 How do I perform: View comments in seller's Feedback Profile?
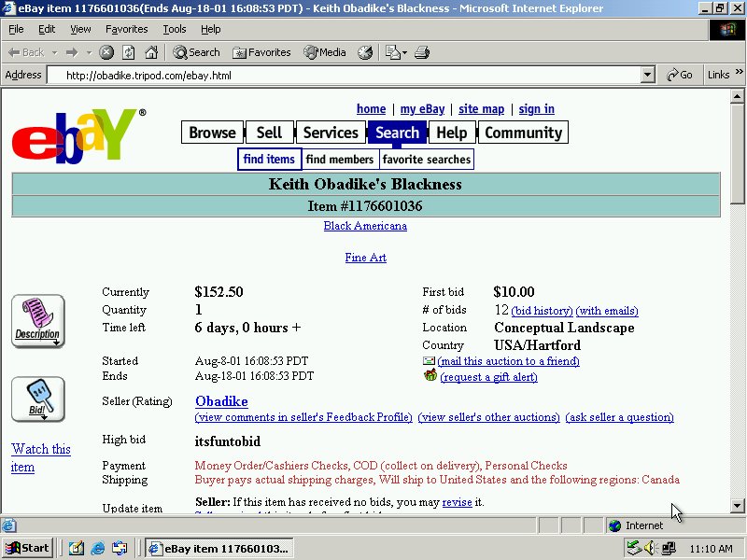click(303, 417)
